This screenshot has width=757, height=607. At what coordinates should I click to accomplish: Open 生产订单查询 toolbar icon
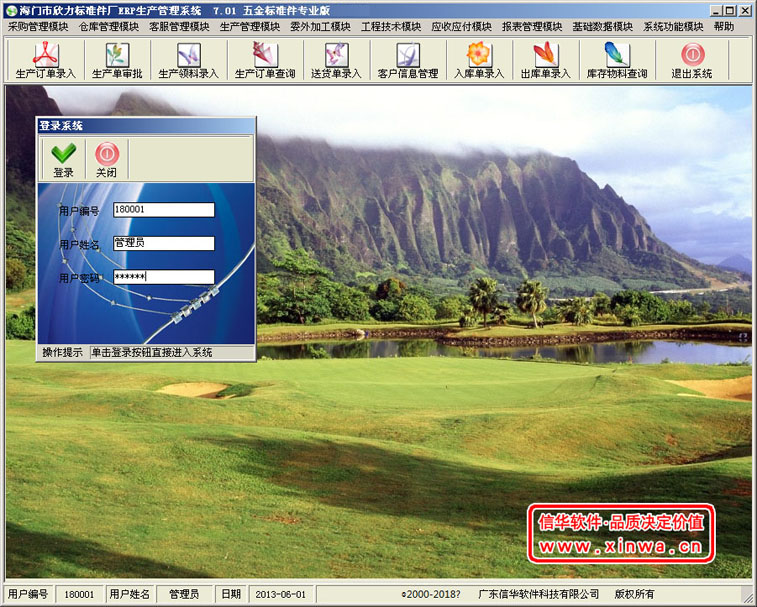(x=265, y=60)
